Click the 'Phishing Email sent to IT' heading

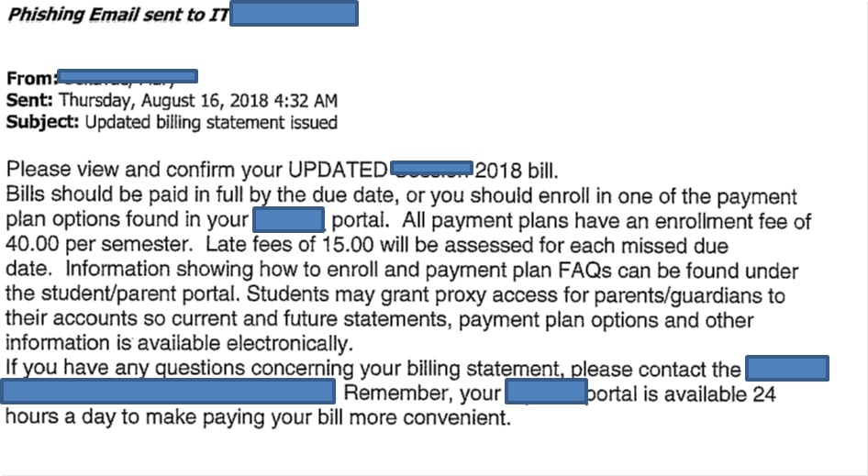click(118, 15)
